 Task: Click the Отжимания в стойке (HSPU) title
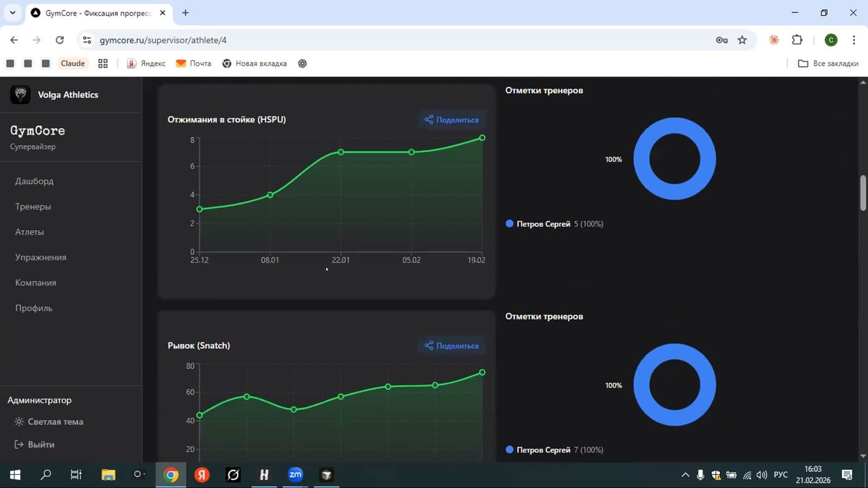tap(227, 120)
